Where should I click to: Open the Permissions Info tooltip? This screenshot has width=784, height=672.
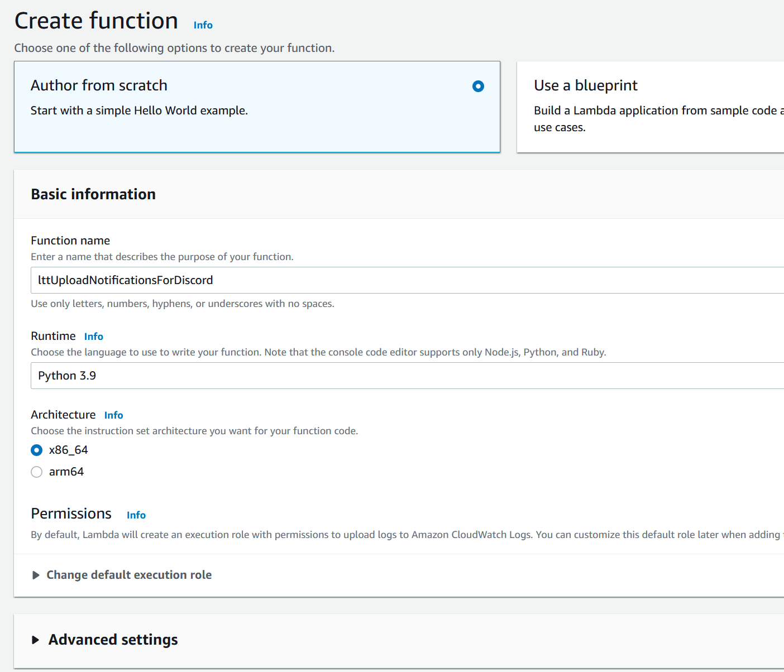136,515
